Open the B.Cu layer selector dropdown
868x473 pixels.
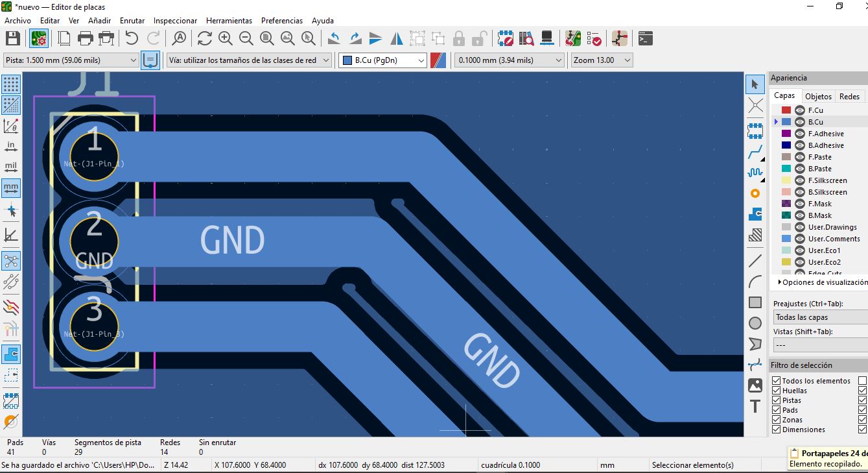click(383, 60)
